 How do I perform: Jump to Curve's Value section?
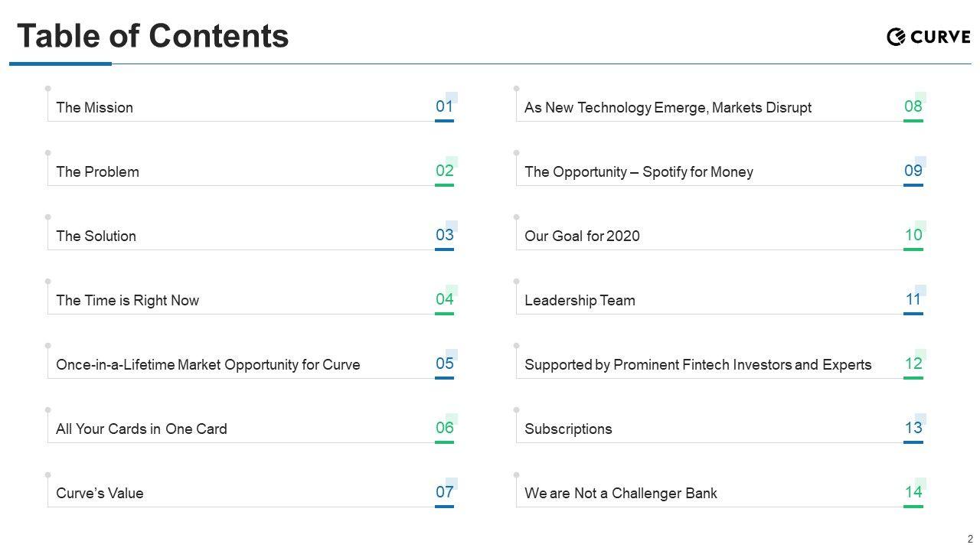pyautogui.click(x=100, y=494)
